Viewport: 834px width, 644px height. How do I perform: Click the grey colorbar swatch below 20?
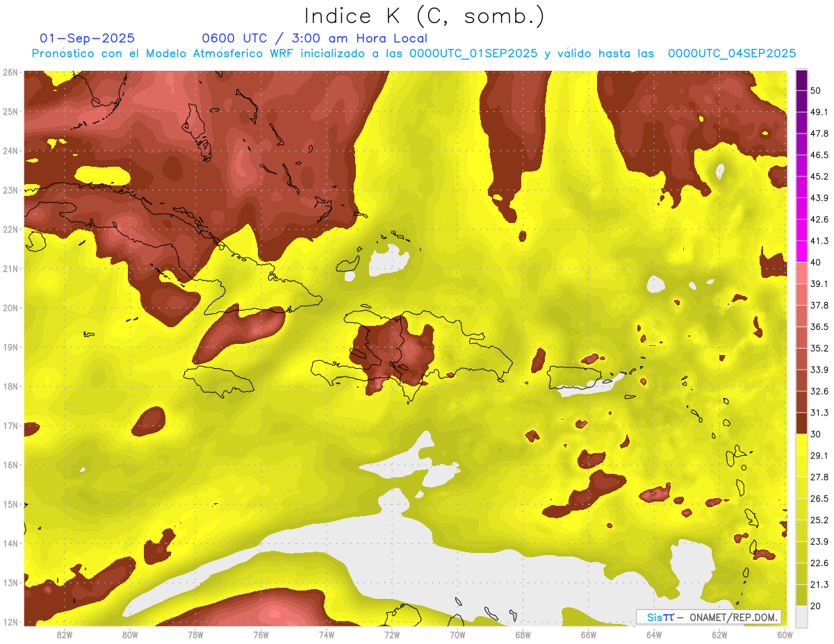pyautogui.click(x=801, y=616)
